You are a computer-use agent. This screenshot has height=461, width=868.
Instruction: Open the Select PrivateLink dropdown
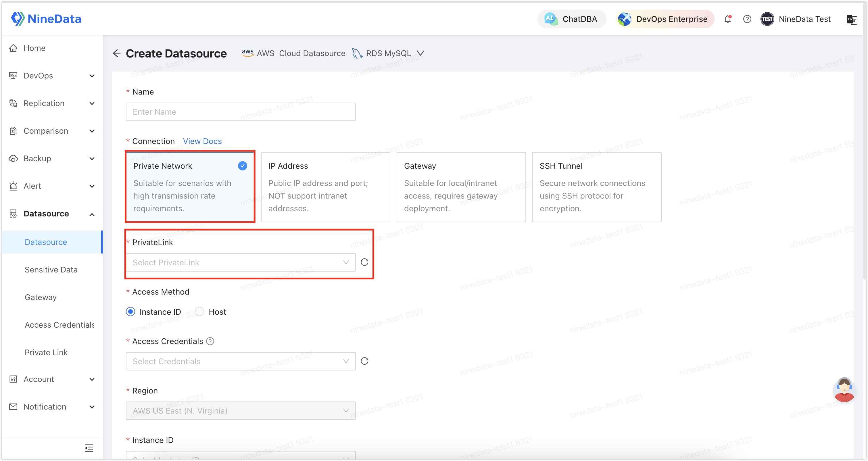pos(241,262)
